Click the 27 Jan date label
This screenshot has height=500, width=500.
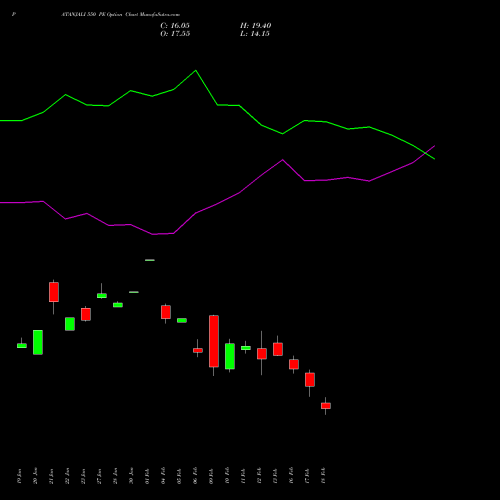[99, 476]
